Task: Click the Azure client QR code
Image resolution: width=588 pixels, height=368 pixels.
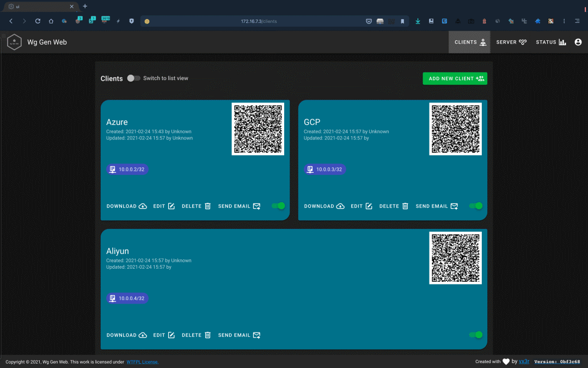Action: 258,128
